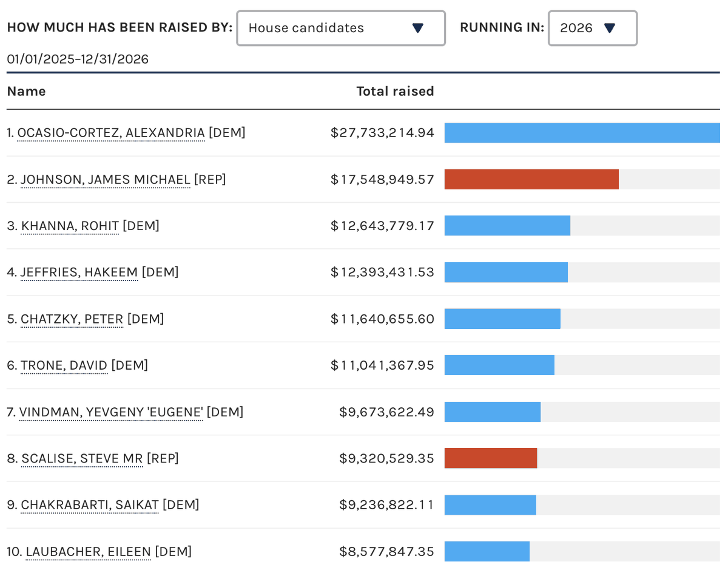This screenshot has width=728, height=573.
Task: Click the $11,640,655.60 amount
Action: [382, 319]
